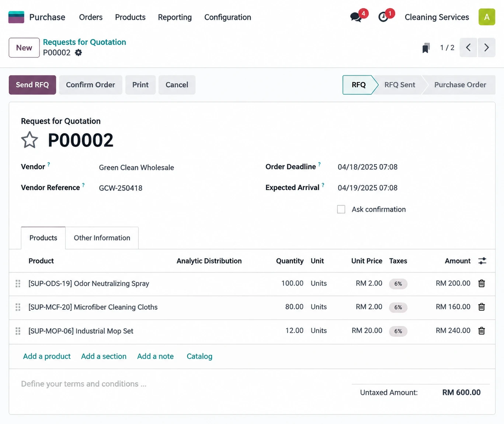Click the Purchase app logo icon
This screenshot has height=424, width=504.
click(x=16, y=17)
